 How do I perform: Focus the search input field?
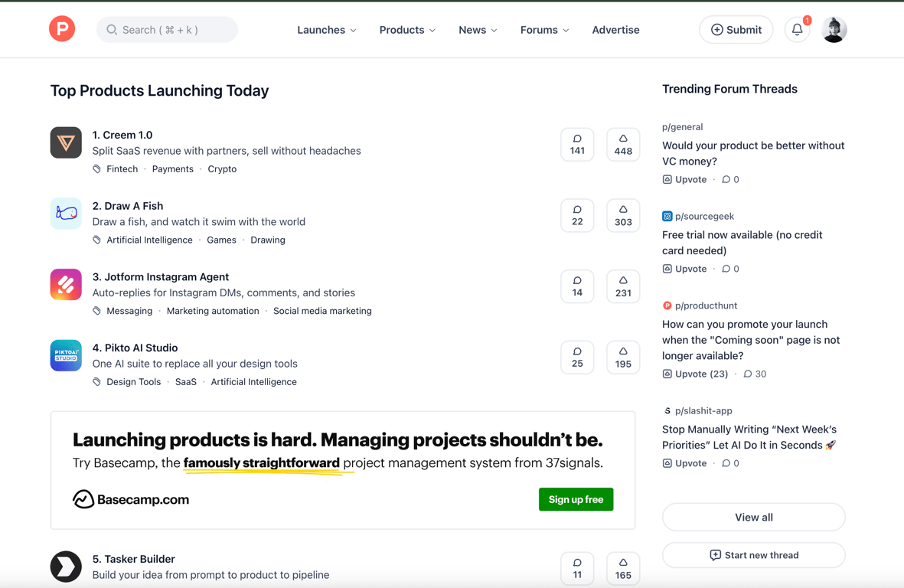click(167, 30)
